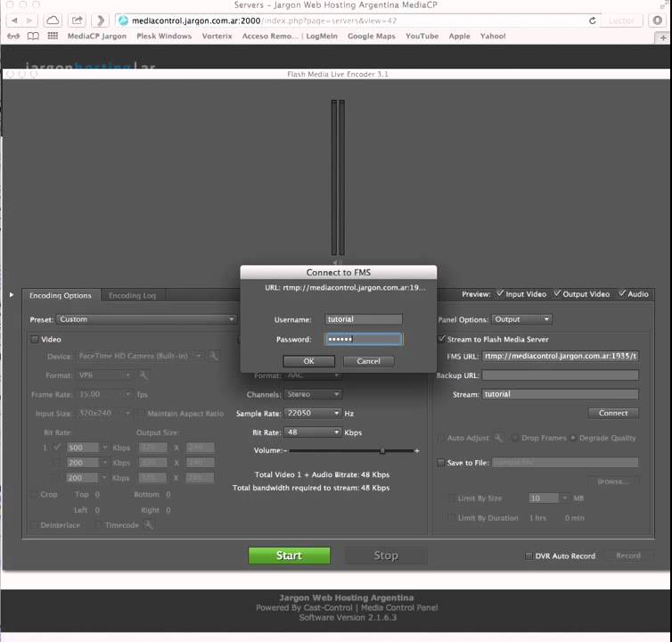
Task: Open the Input Size 320x240 dropdown
Action: [x=104, y=413]
